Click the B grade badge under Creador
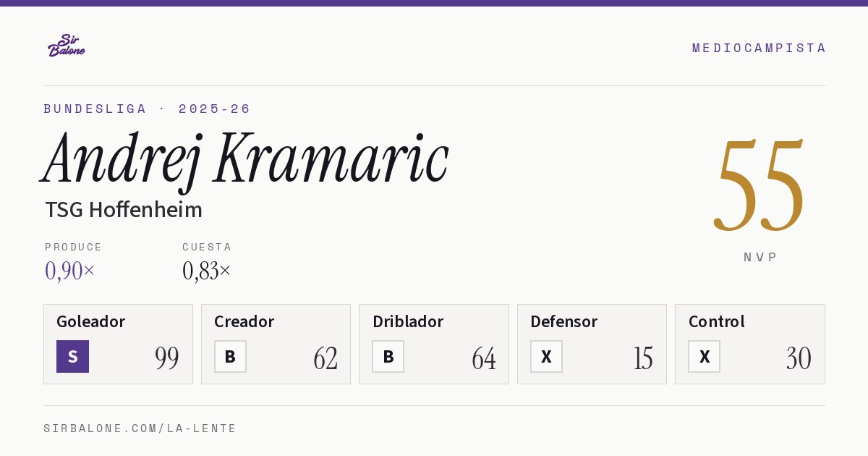868x456 pixels. tap(230, 356)
